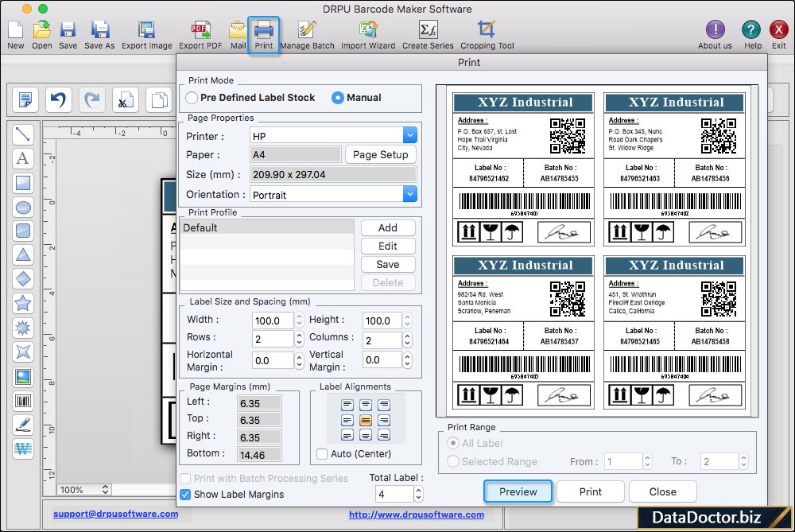Select the highlighted center label alignment

(x=366, y=421)
